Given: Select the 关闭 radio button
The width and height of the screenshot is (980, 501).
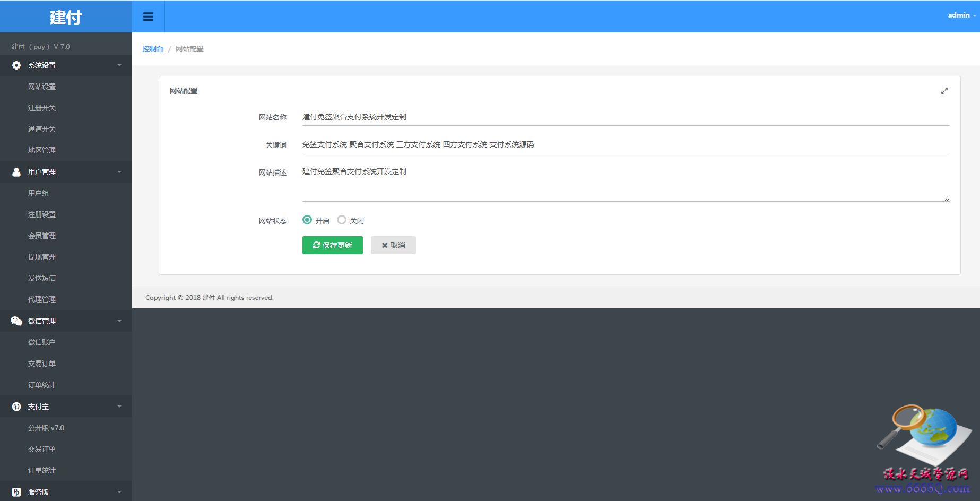Looking at the screenshot, I should tap(342, 220).
